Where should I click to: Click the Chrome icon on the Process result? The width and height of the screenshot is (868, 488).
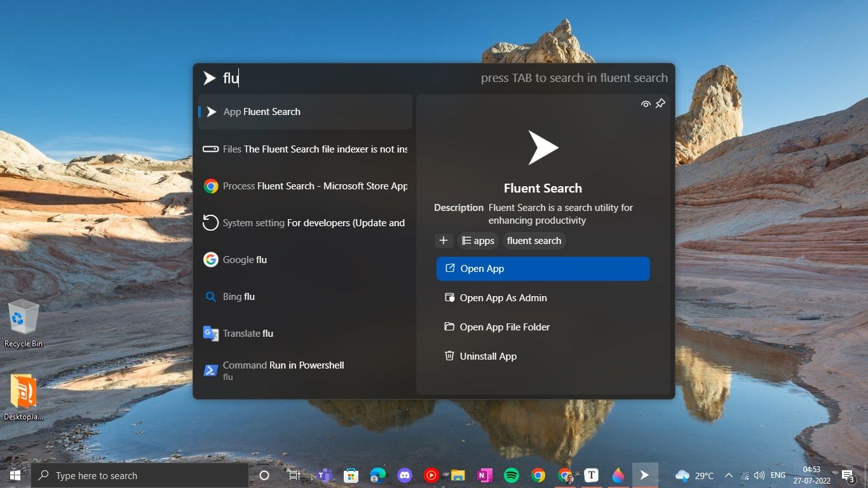[x=211, y=186]
